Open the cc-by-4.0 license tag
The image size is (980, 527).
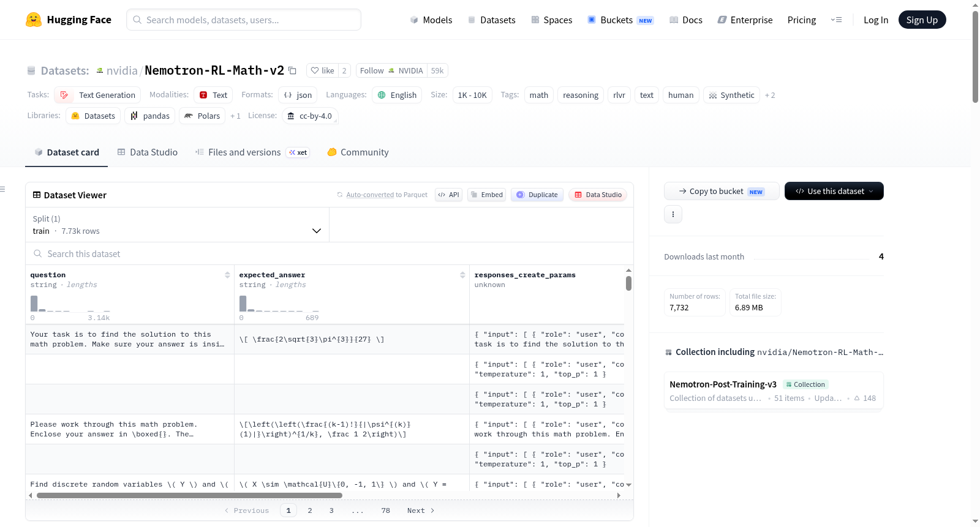tap(310, 116)
